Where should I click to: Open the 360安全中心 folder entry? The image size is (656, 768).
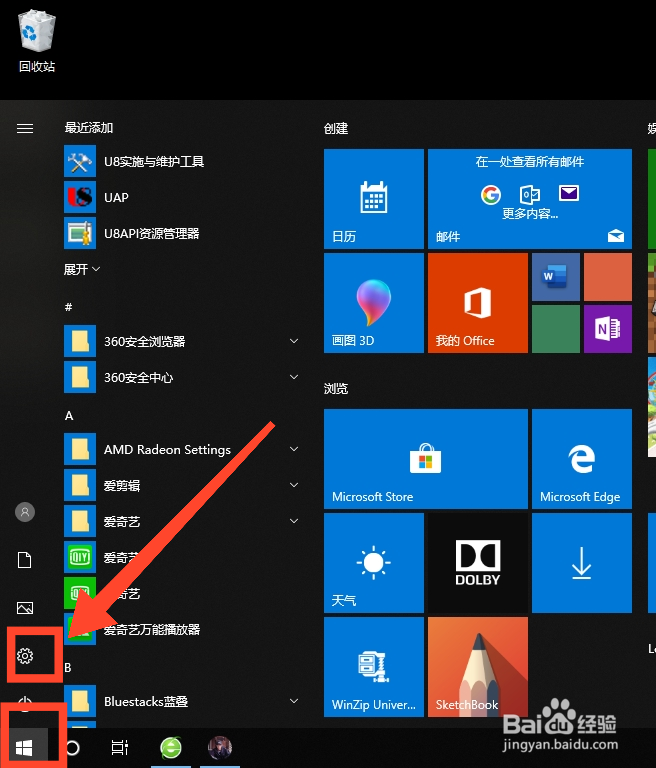tap(181, 377)
